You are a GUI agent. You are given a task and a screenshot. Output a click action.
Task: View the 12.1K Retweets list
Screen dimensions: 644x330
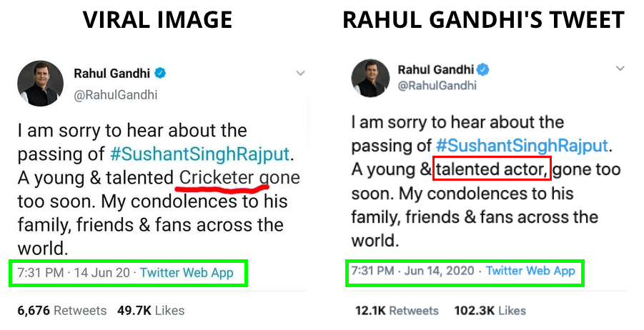pos(397,311)
